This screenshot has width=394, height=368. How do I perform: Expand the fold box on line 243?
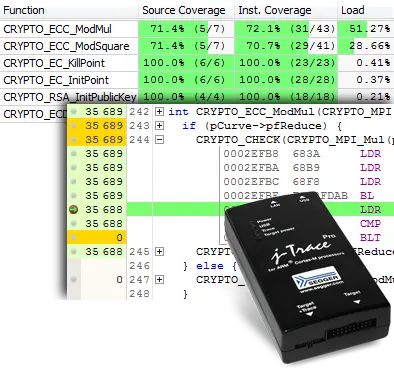pos(160,126)
